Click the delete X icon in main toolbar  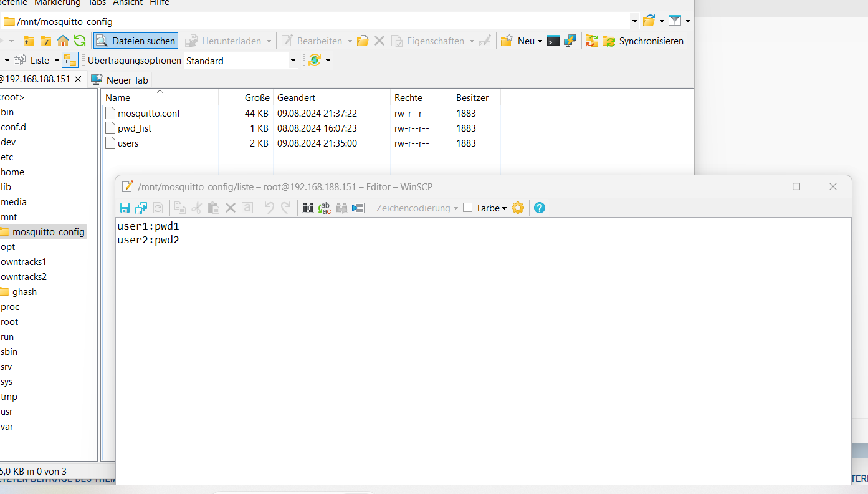[x=379, y=41]
